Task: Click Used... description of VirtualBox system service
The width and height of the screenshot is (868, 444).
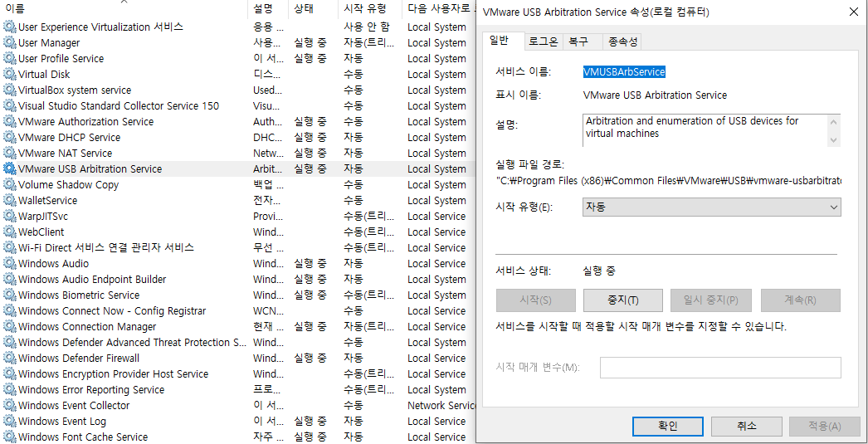Action: click(267, 90)
